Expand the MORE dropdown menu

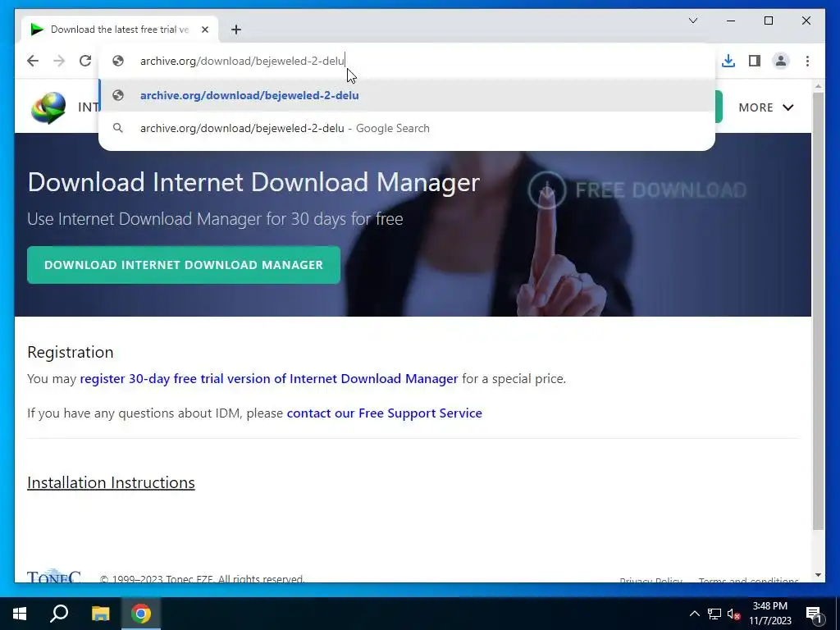[765, 107]
